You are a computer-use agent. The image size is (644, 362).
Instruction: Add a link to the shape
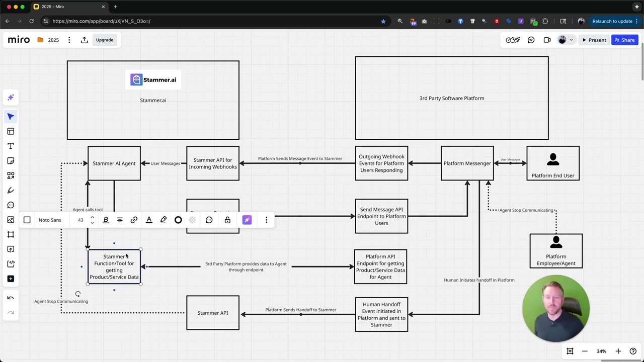[x=134, y=220]
